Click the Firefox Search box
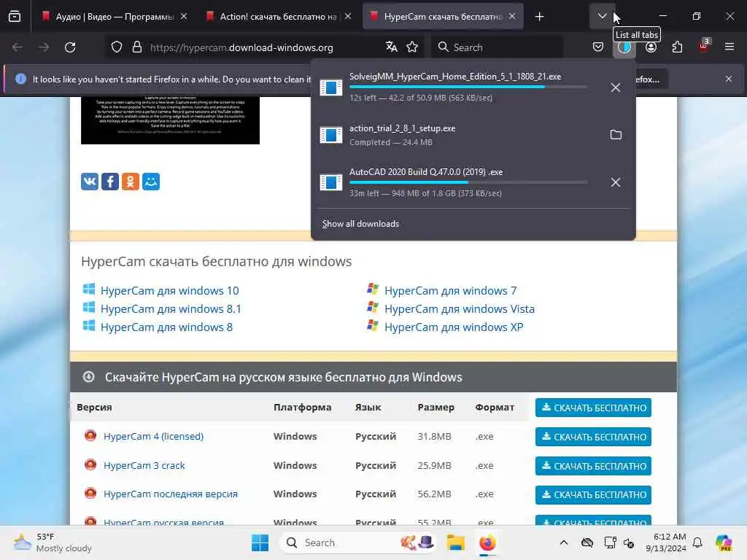Image resolution: width=747 pixels, height=560 pixels. click(x=498, y=47)
